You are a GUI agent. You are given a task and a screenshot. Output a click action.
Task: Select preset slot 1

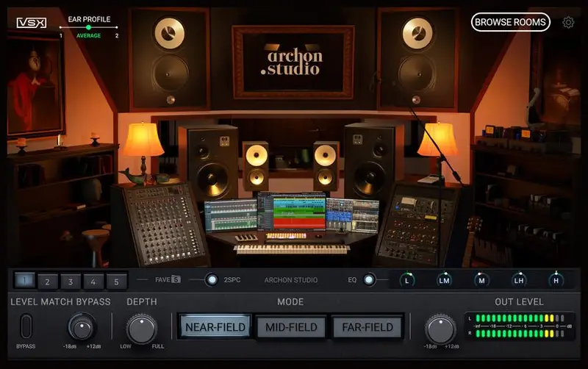(24, 281)
